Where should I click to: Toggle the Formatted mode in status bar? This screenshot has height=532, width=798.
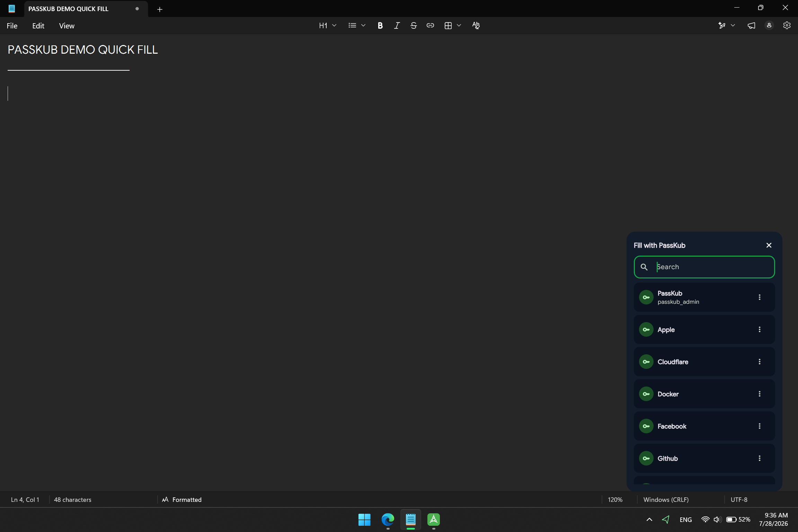point(182,500)
